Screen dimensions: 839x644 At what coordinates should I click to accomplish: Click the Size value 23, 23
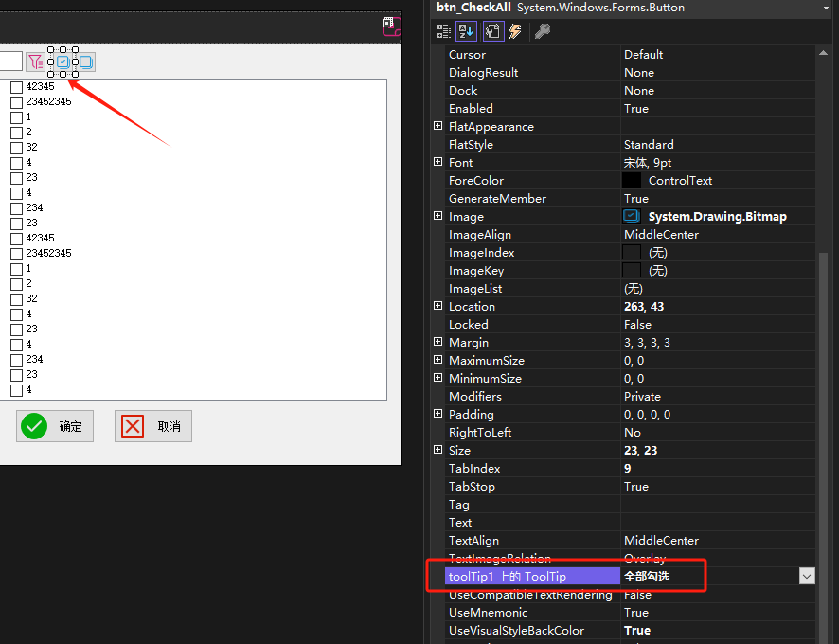coord(640,450)
